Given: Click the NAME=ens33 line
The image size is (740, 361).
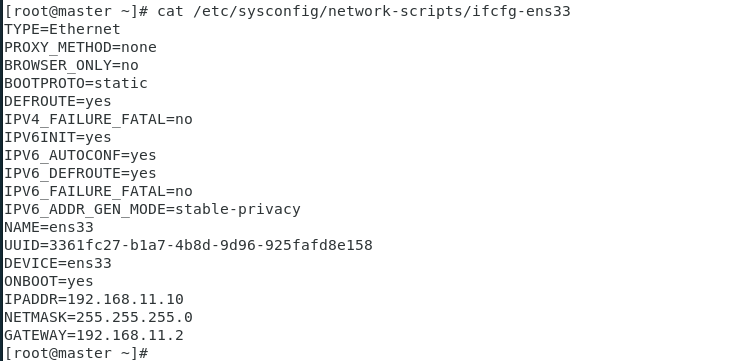Looking at the screenshot, I should coord(49,227).
